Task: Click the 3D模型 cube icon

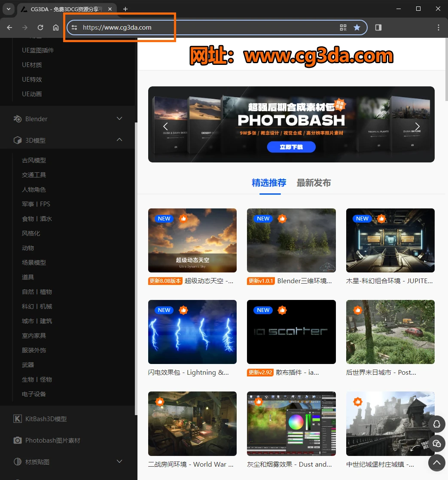Action: [x=18, y=140]
